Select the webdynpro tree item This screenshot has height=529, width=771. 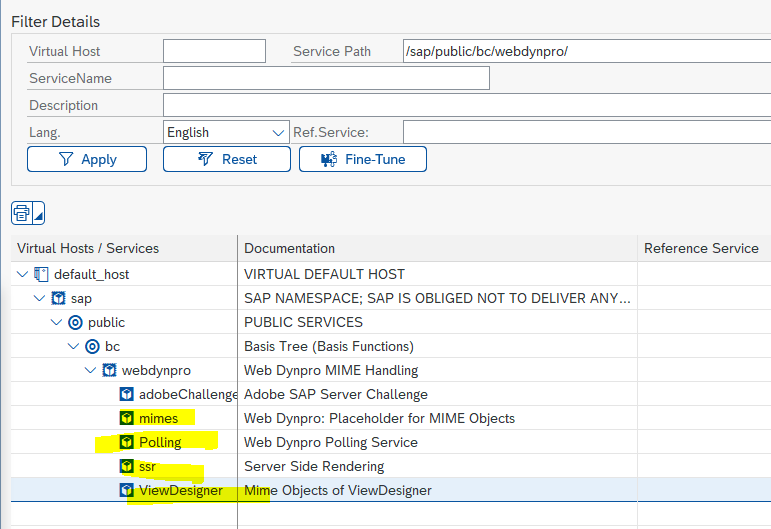[156, 371]
